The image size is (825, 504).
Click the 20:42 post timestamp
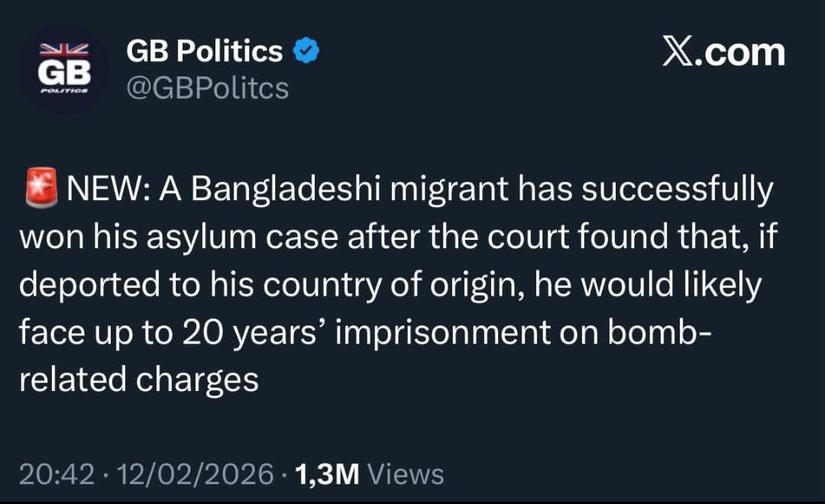pos(56,474)
